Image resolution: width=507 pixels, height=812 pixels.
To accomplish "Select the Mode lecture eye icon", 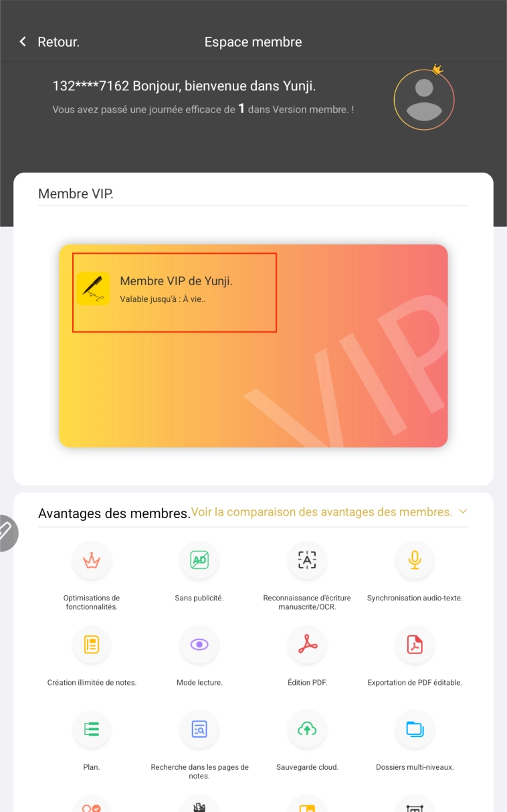I will (199, 645).
